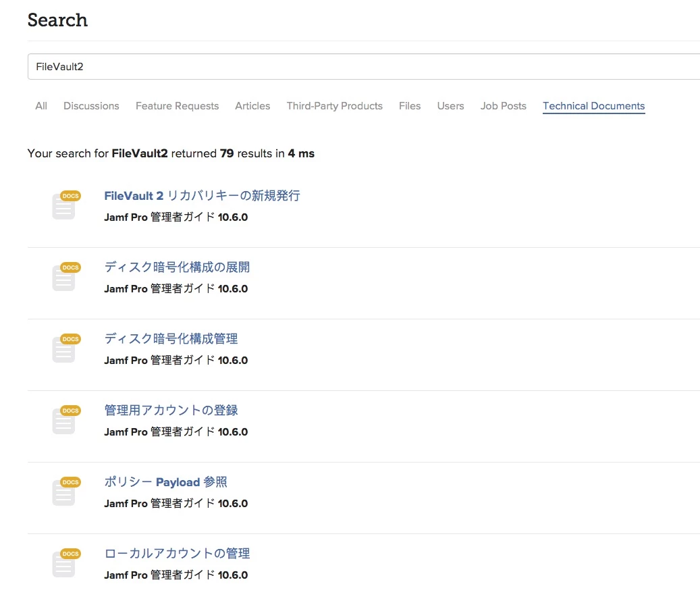Open ポリシー Payload 参照 result link

pos(165,482)
